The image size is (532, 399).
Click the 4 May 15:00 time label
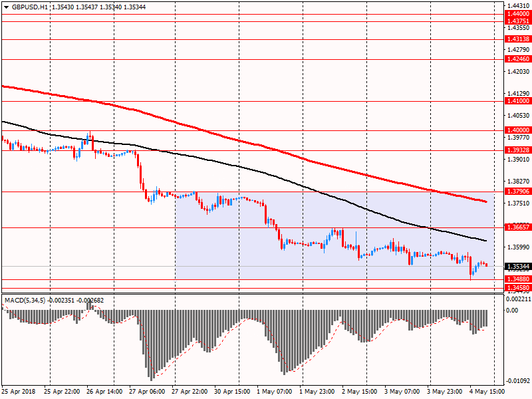(x=487, y=392)
